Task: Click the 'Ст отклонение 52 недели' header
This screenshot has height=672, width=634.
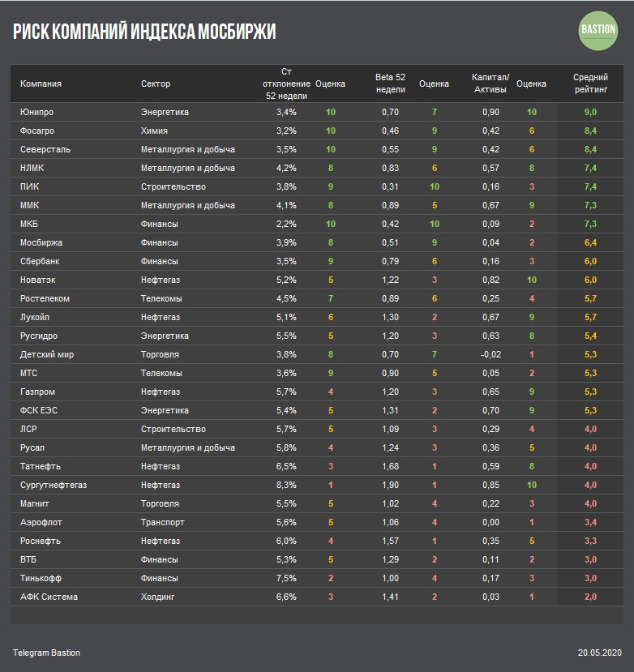Action: 286,83
